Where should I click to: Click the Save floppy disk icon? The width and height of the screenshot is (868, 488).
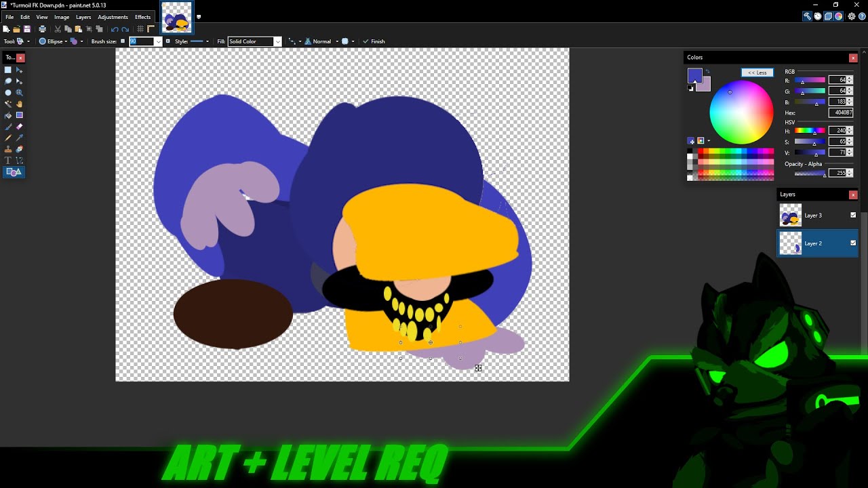coord(27,29)
